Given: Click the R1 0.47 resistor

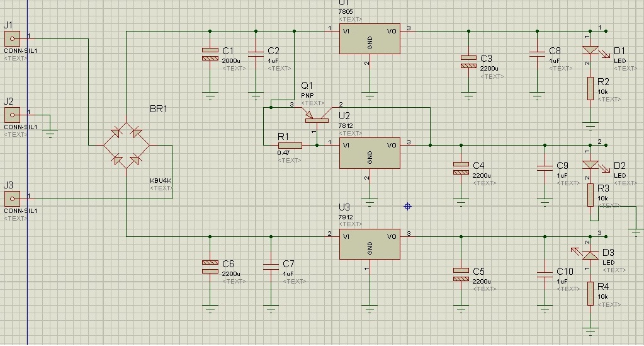Looking at the screenshot, I should [x=290, y=145].
